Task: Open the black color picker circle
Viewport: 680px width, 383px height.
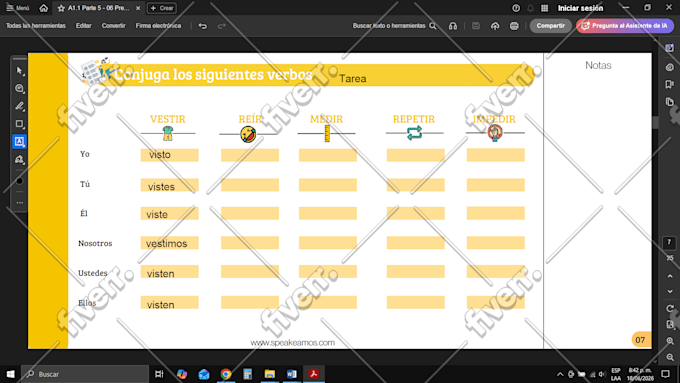Action: coord(20,181)
